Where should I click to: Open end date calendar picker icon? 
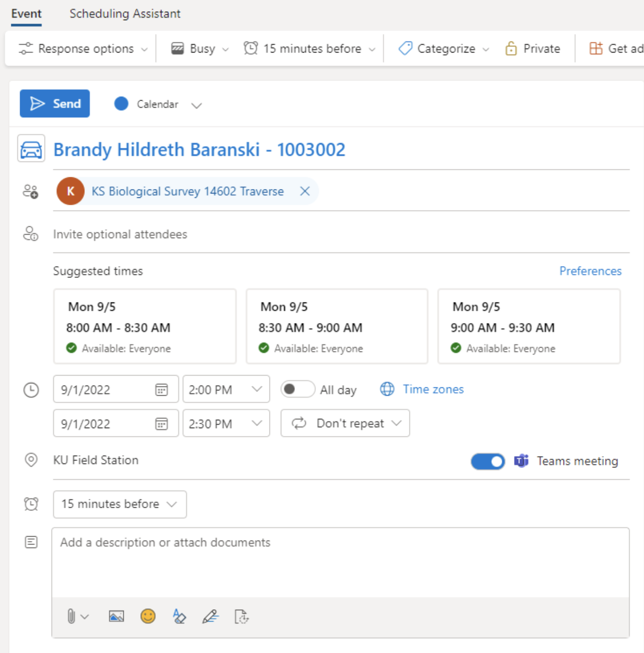pos(161,424)
